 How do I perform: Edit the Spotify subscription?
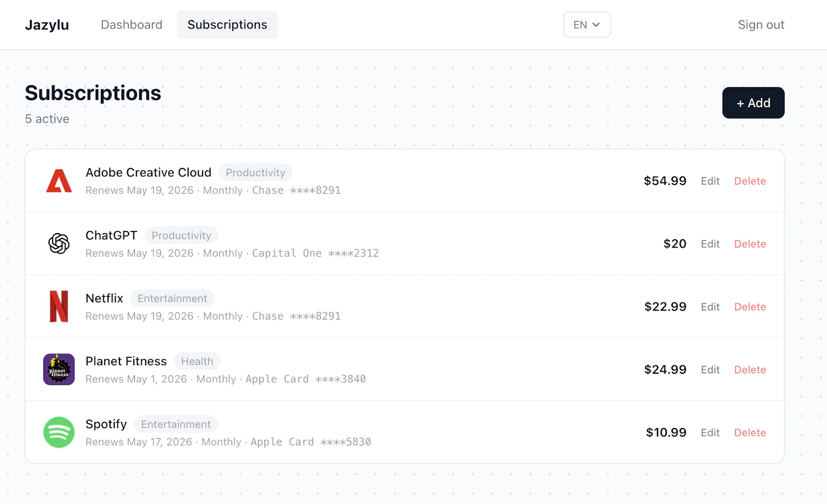coord(710,433)
